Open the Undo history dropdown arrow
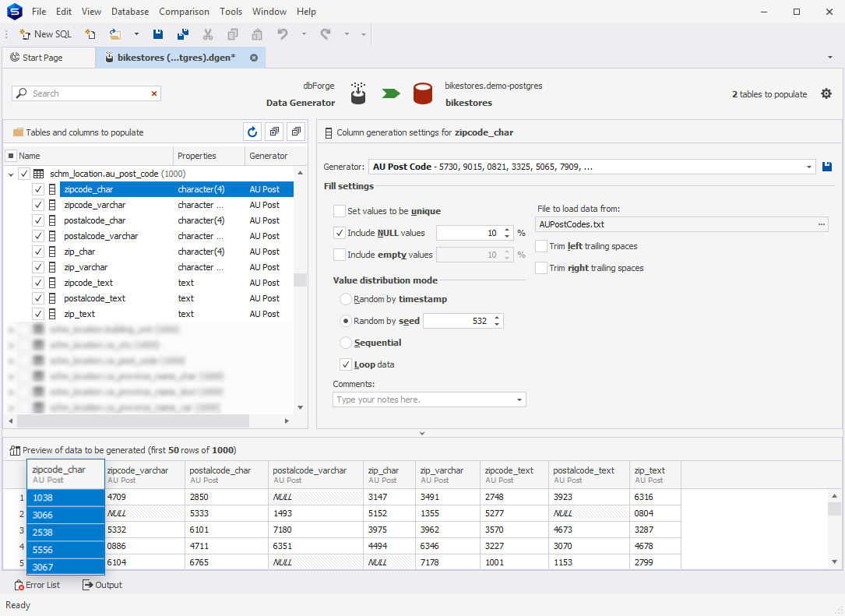This screenshot has height=616, width=845. [304, 34]
